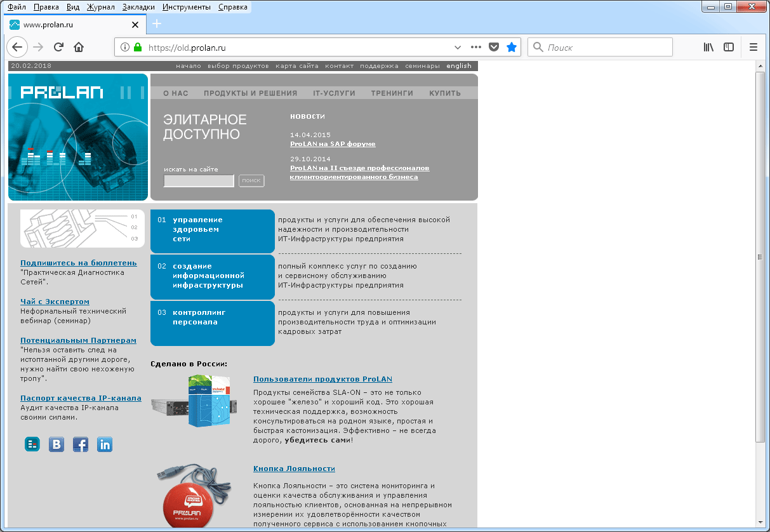Click into the site search text field
This screenshot has width=770, height=532.
tap(199, 181)
